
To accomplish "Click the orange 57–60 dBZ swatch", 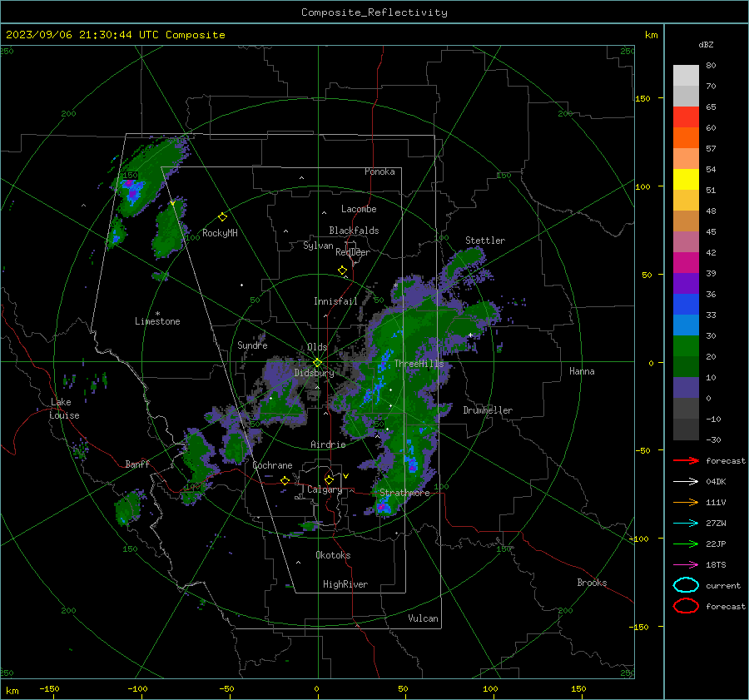I will [x=686, y=138].
